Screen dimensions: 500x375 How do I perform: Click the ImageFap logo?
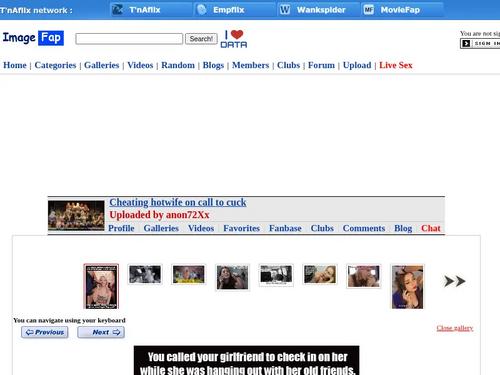[x=33, y=38]
